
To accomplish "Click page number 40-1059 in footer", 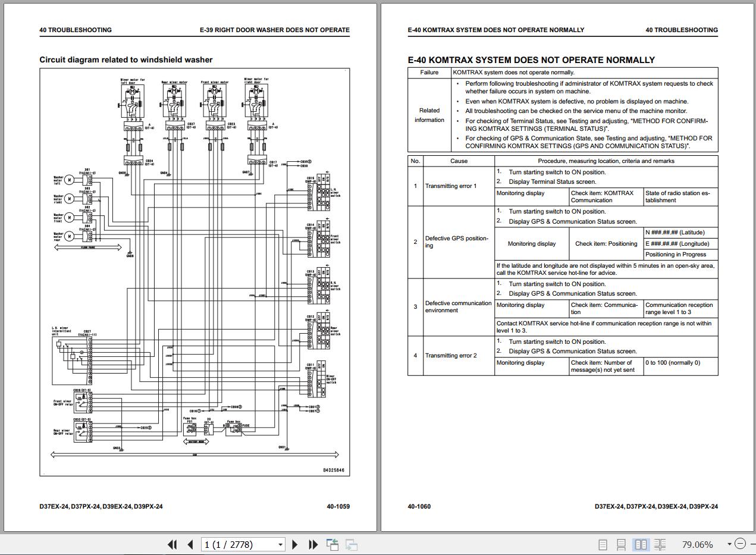I will [338, 507].
